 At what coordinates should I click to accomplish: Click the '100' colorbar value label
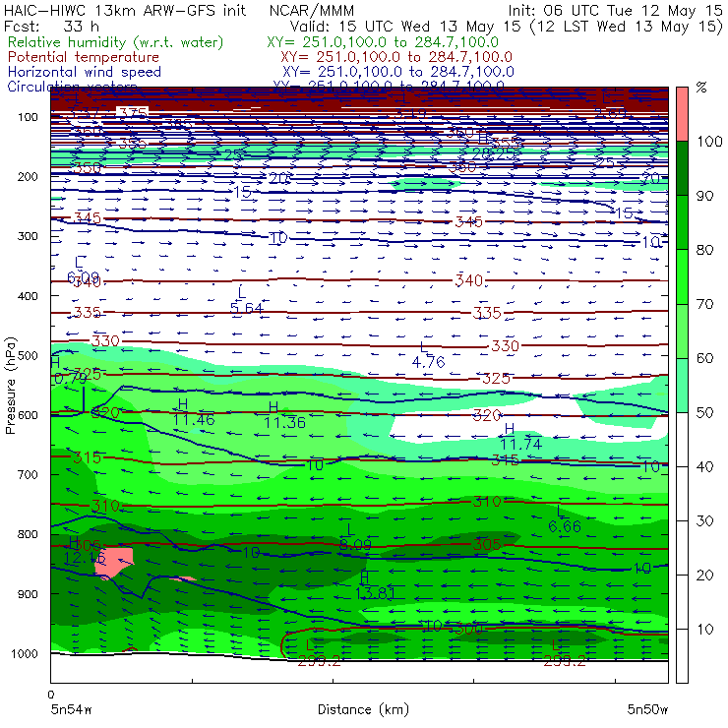709,141
